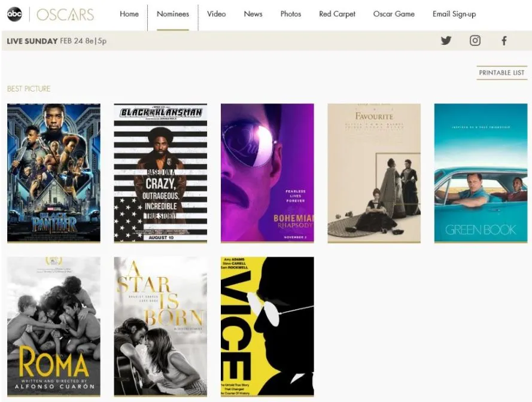The image size is (532, 402).
Task: Open the Twitter social icon
Action: [x=446, y=41]
